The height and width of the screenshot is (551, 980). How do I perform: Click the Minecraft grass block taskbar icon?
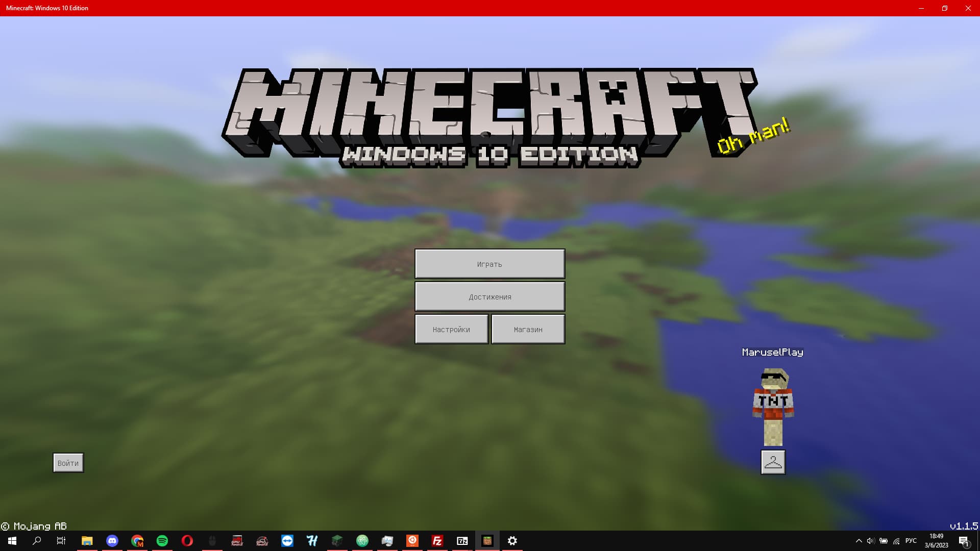coord(487,541)
